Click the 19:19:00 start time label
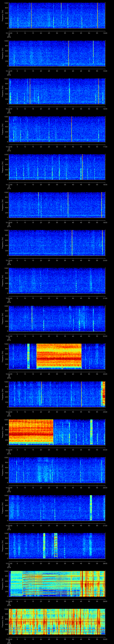The height and width of the screenshot is (644, 114). [9, 260]
